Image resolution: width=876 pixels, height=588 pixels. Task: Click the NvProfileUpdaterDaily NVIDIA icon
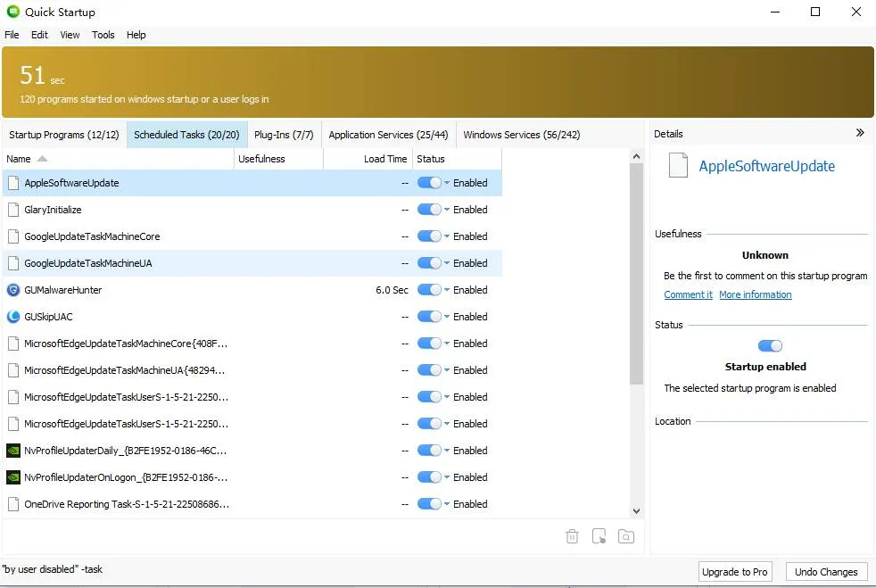click(13, 451)
